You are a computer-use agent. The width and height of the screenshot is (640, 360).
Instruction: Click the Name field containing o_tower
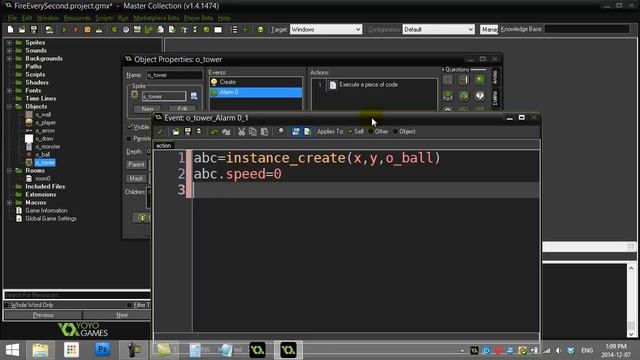[x=174, y=75]
